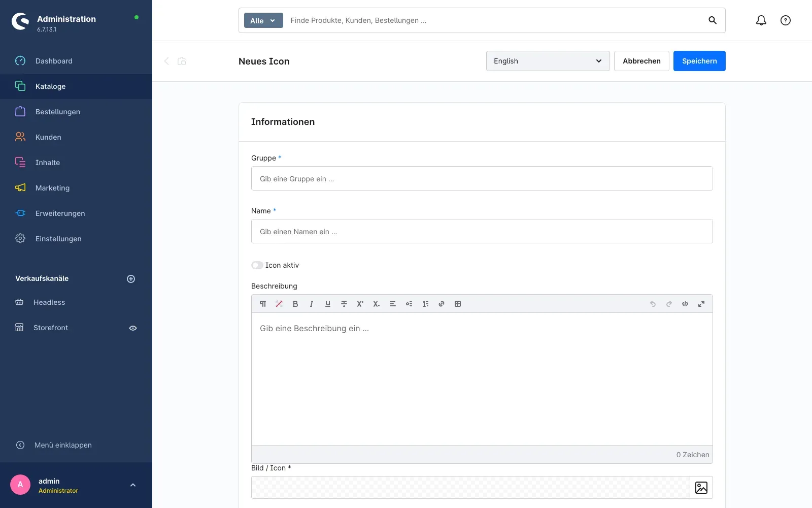Click the Informationen card heading

click(x=283, y=122)
